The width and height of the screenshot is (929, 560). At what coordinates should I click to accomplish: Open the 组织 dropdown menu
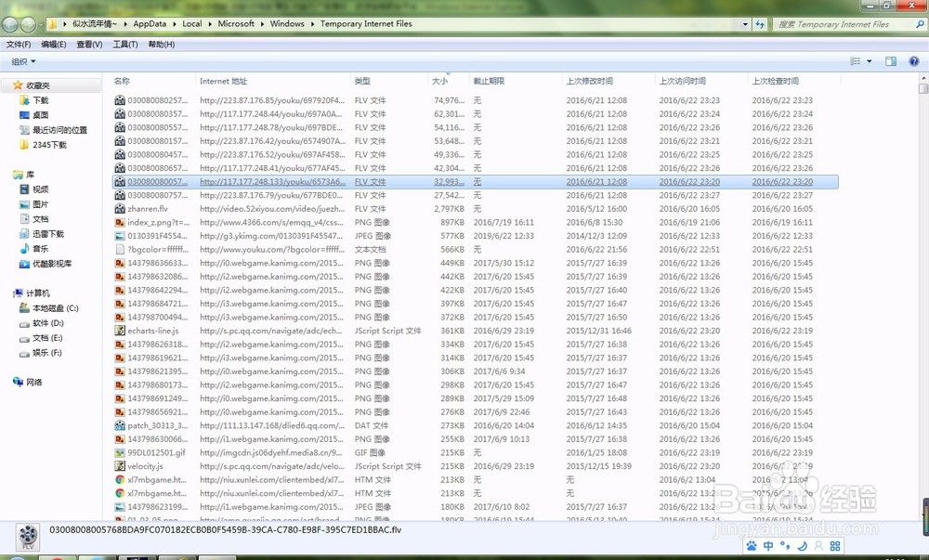(x=23, y=61)
